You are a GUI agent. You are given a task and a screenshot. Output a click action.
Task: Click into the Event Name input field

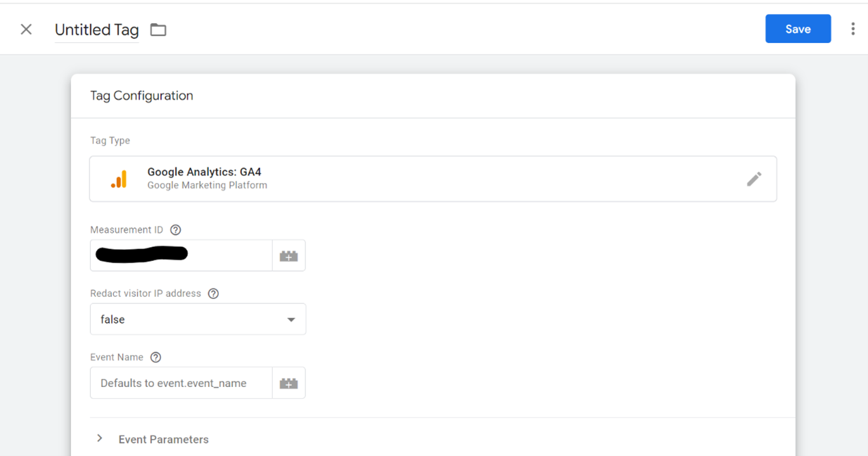pos(181,384)
